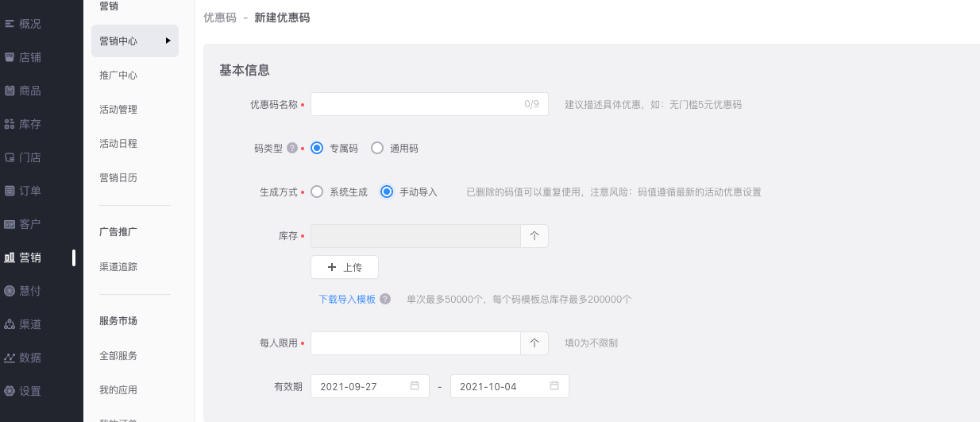The image size is (980, 422).
Task: Click the 0/9 character counter
Action: pos(531,104)
